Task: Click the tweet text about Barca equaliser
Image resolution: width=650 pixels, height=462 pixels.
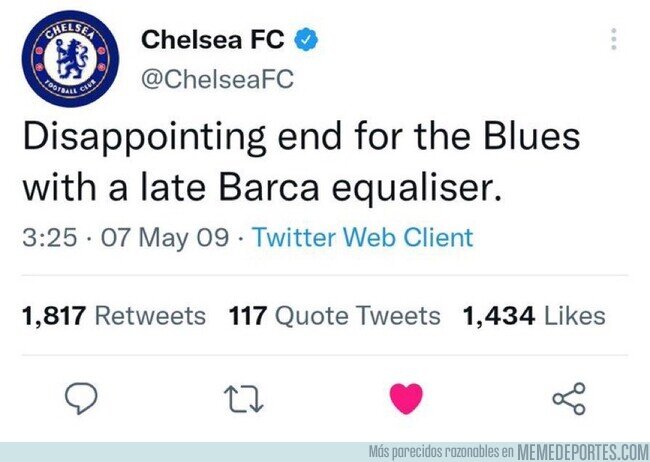Action: [x=301, y=162]
